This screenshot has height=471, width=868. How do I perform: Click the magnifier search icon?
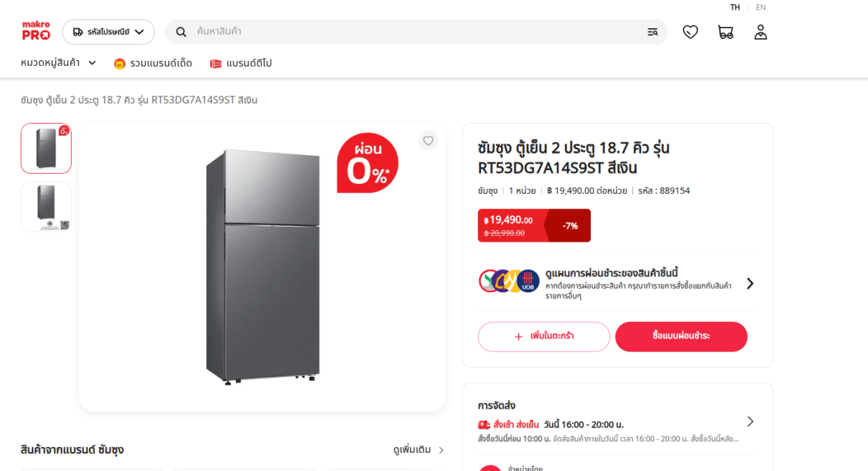click(182, 32)
